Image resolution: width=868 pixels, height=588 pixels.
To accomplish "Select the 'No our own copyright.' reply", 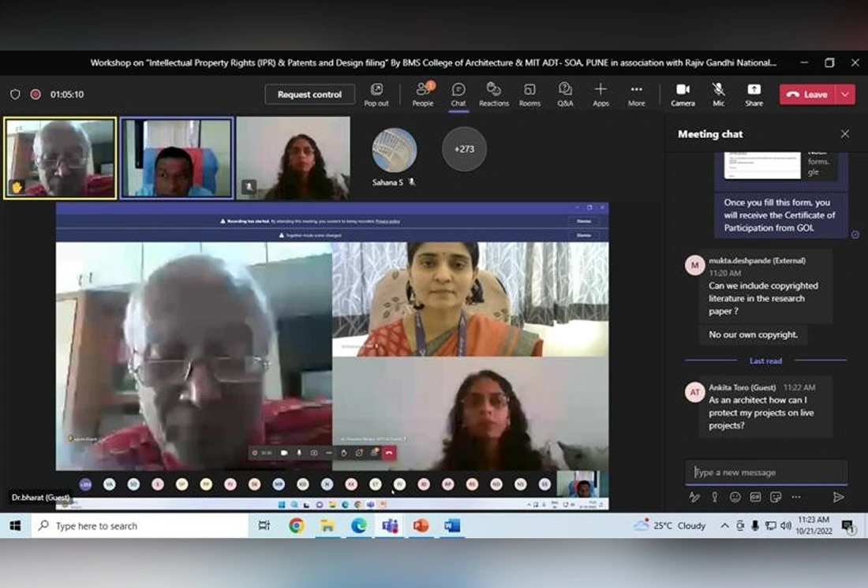I will pos(754,335).
